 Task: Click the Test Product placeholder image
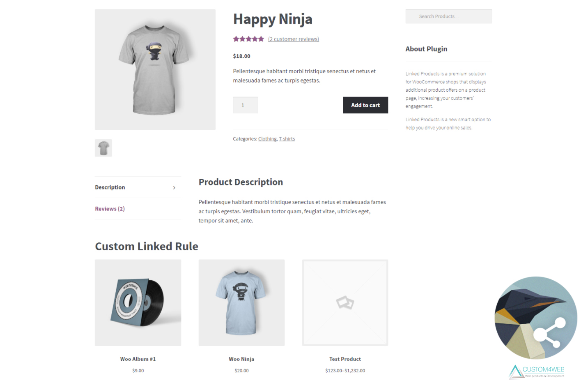[345, 302]
